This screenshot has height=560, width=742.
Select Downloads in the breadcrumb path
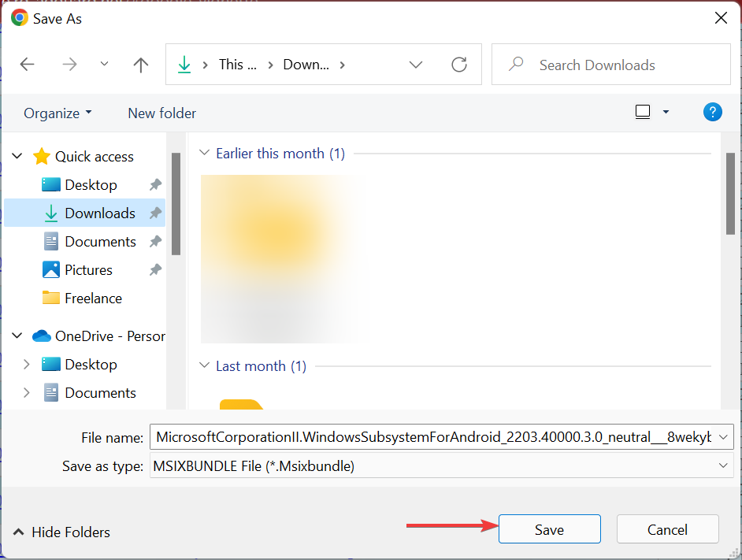click(x=306, y=65)
